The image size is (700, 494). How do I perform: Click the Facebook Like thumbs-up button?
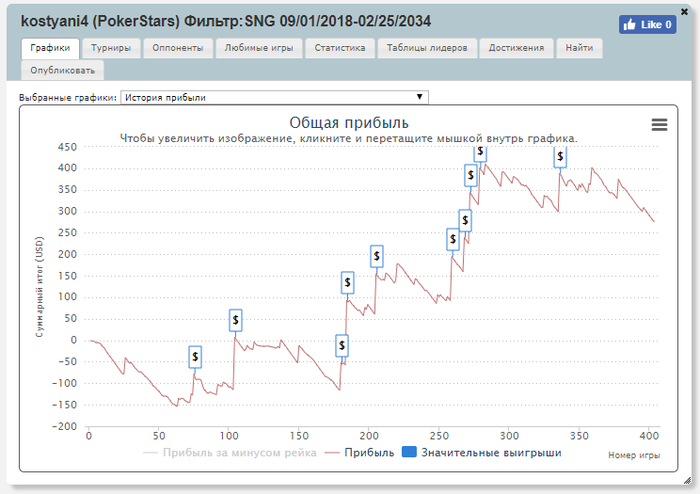tap(647, 25)
